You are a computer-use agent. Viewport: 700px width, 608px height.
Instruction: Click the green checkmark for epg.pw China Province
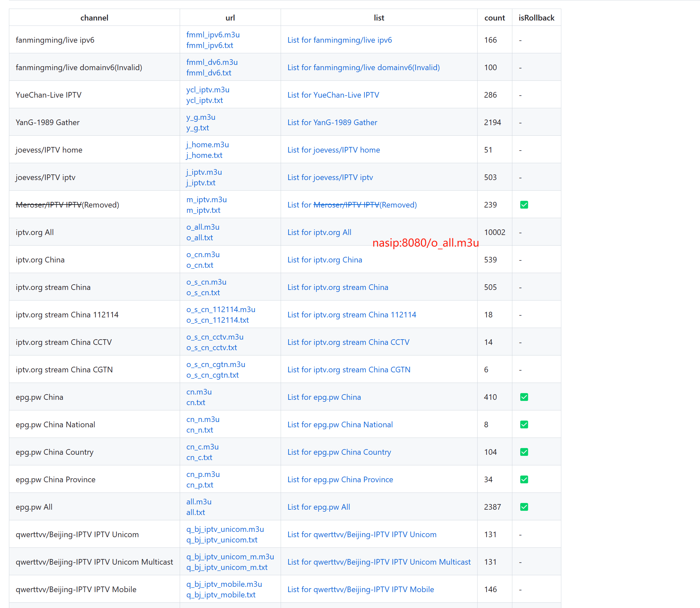tap(524, 479)
